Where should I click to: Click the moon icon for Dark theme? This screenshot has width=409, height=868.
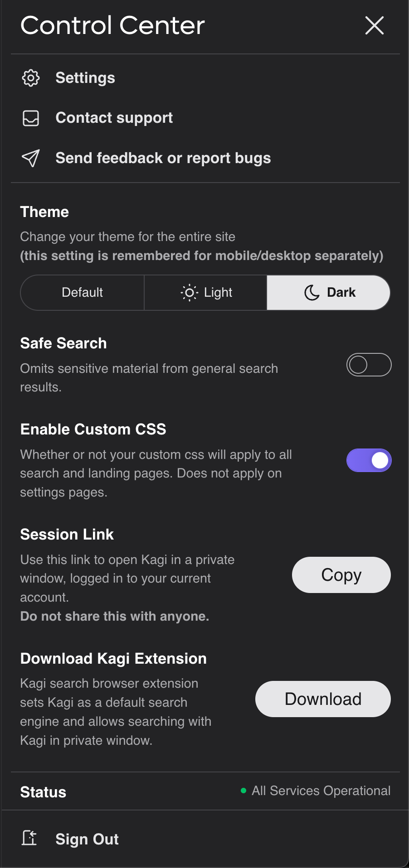(312, 293)
